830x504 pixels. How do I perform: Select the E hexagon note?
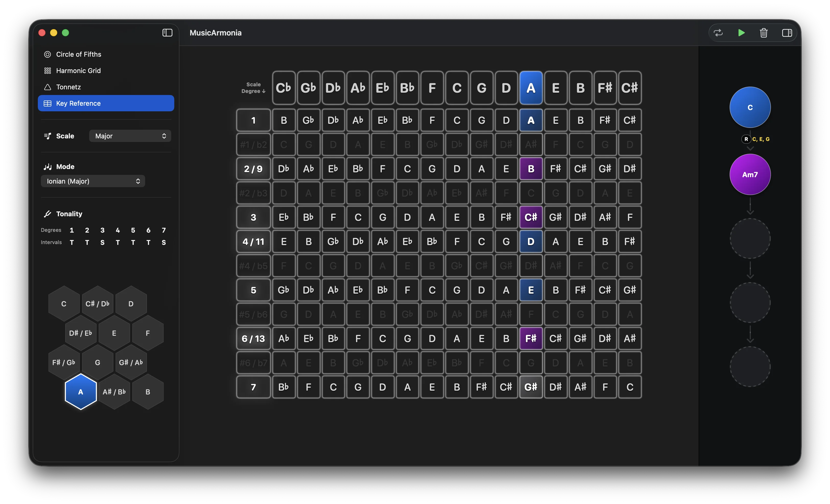point(114,333)
